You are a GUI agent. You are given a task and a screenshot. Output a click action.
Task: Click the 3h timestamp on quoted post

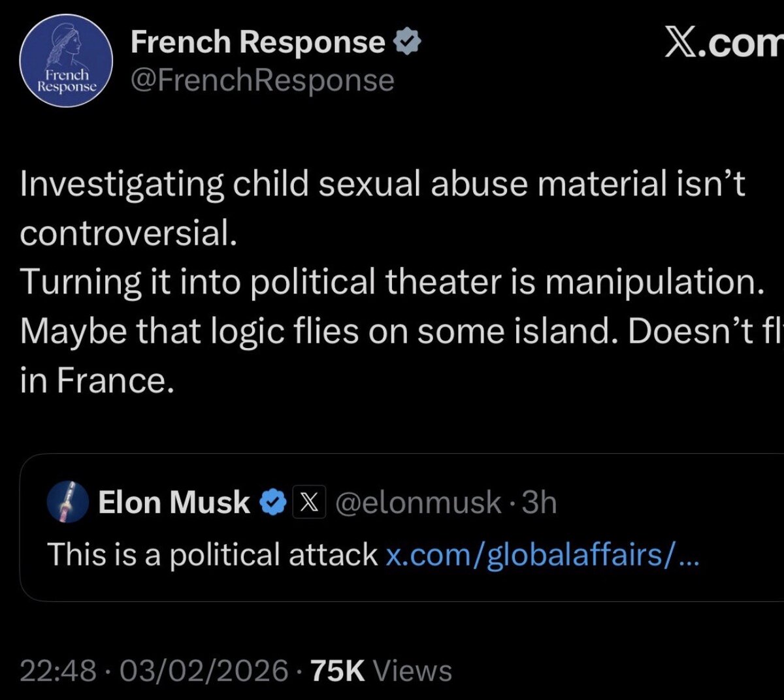click(540, 503)
